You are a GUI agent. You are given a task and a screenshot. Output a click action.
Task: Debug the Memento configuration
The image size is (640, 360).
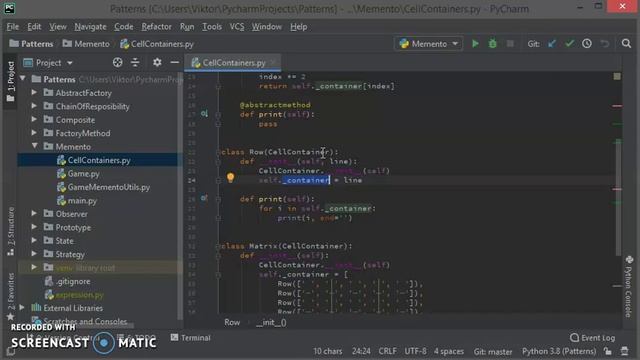(493, 44)
